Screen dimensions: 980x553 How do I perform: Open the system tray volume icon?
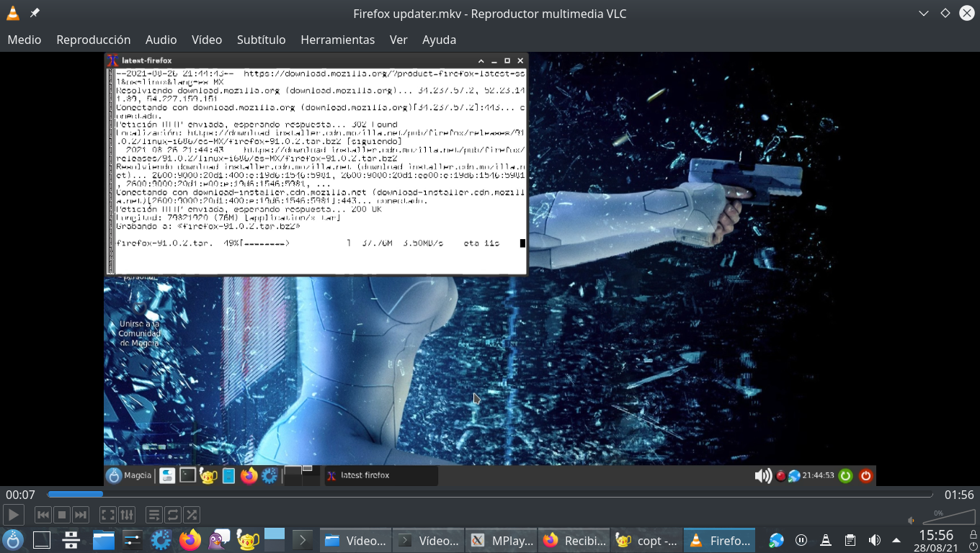tap(875, 540)
